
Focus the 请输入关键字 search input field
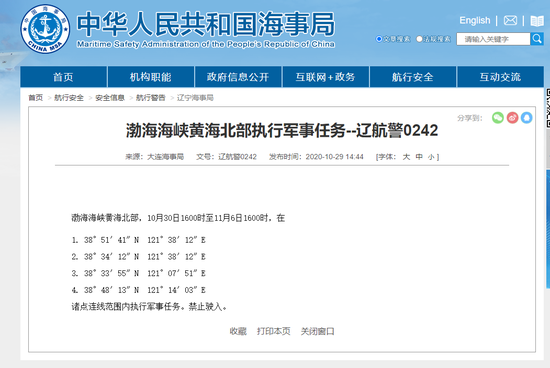point(493,39)
